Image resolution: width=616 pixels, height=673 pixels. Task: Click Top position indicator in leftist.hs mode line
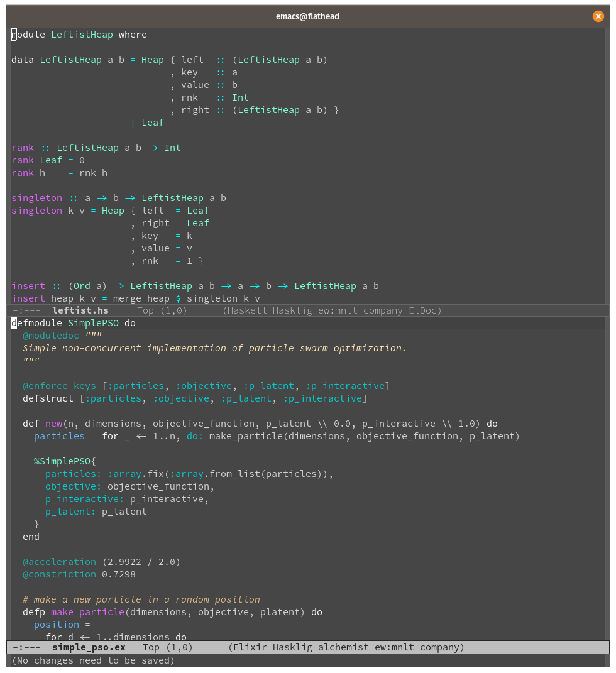[x=146, y=310]
